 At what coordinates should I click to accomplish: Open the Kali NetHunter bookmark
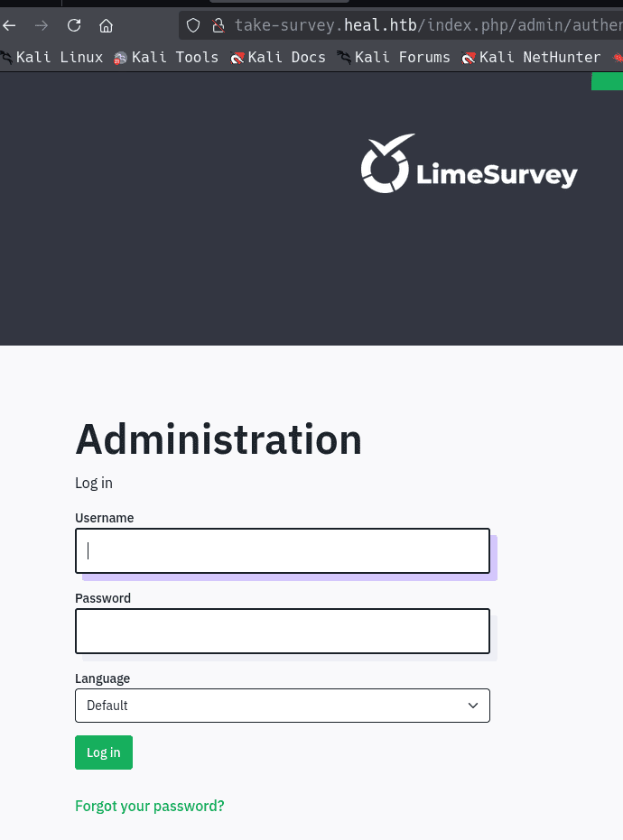point(531,58)
